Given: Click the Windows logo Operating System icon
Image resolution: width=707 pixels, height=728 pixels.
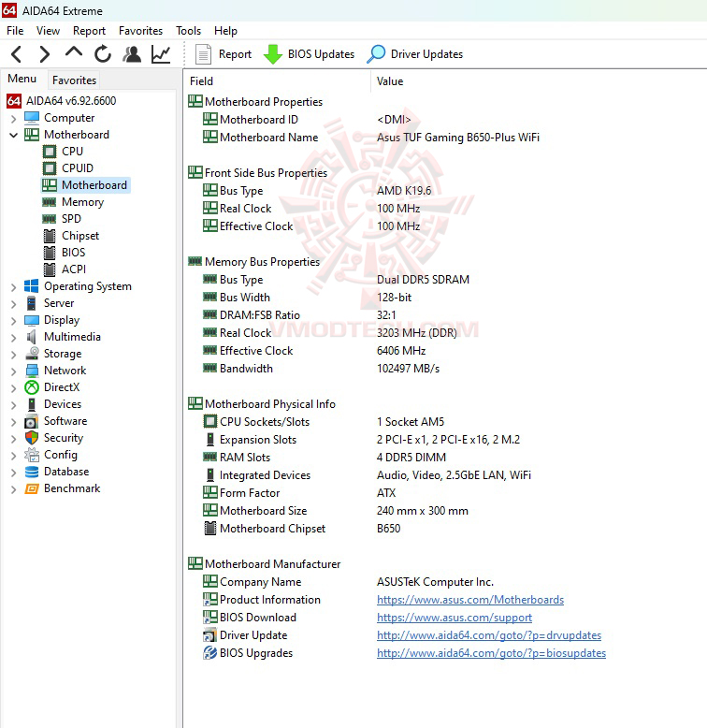Looking at the screenshot, I should 32,286.
